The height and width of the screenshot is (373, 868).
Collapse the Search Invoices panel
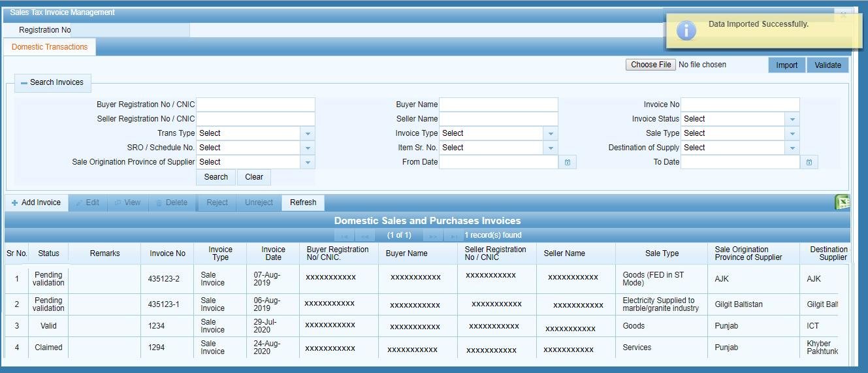pos(24,83)
